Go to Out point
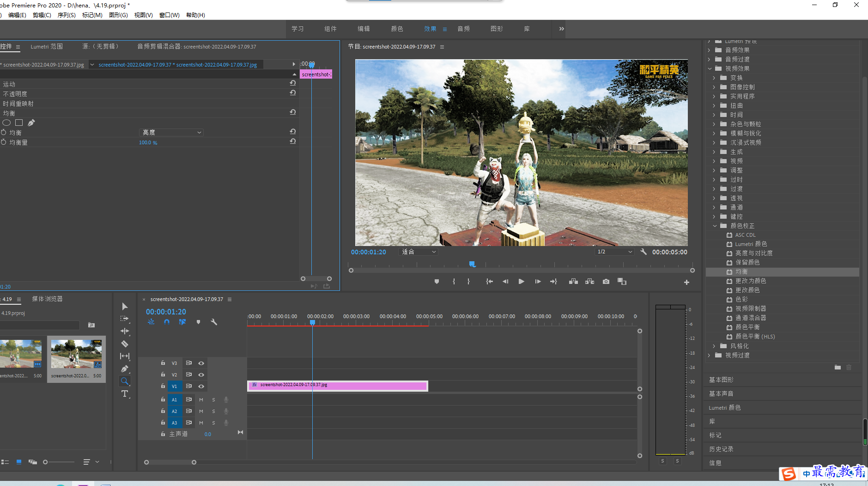The width and height of the screenshot is (868, 486). [553, 282]
